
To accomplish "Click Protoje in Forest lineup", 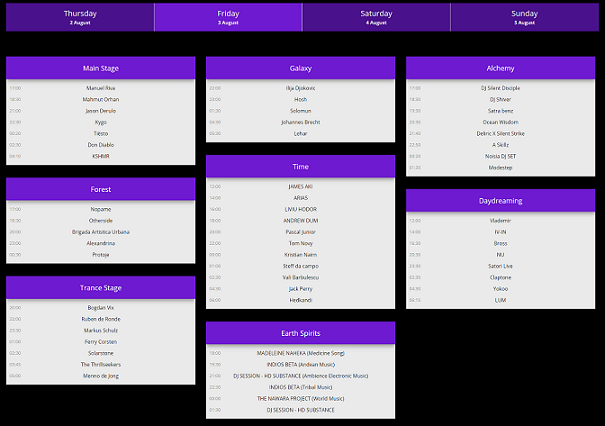I will [x=101, y=255].
